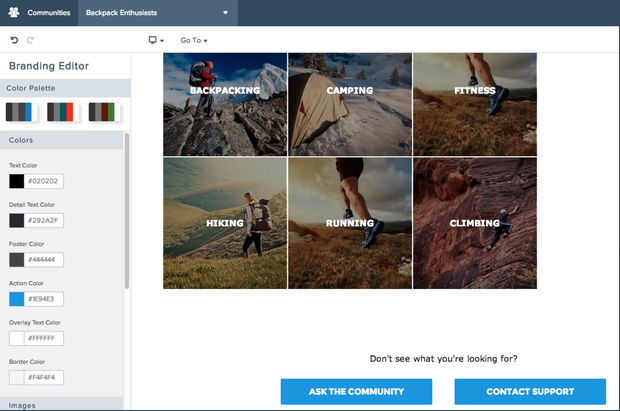The image size is (620, 411).
Task: Open the Footer Color swatch
Action: coord(17,259)
